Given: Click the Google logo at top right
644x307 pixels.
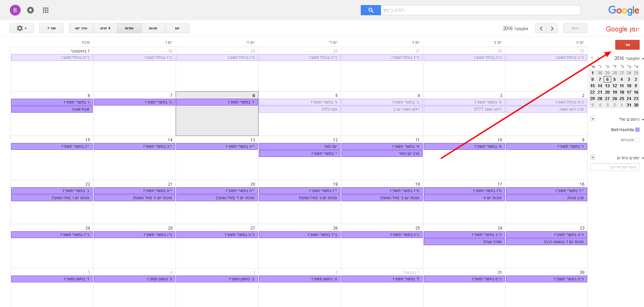Looking at the screenshot, I should (x=623, y=10).
